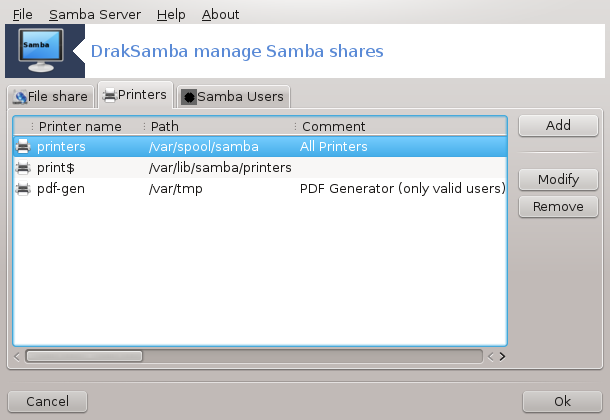This screenshot has width=610, height=420.
Task: Click the 'PDF Generator (only valid users)' comment
Action: click(x=403, y=189)
